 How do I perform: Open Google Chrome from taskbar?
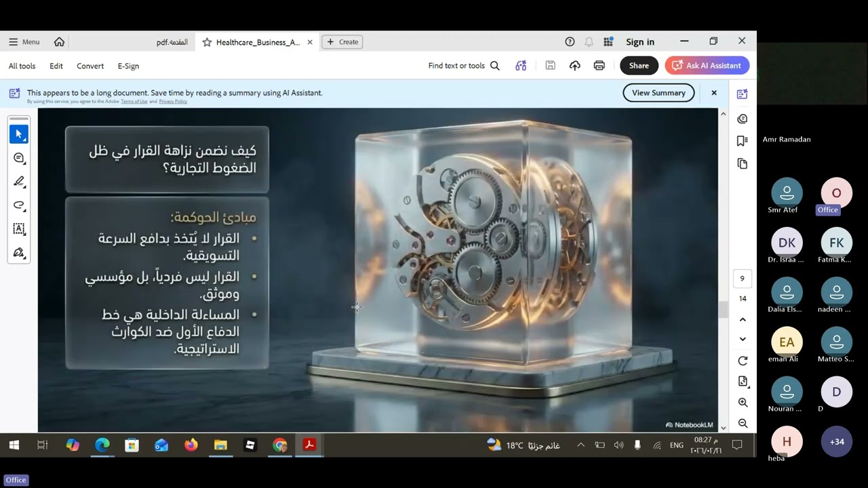click(280, 445)
